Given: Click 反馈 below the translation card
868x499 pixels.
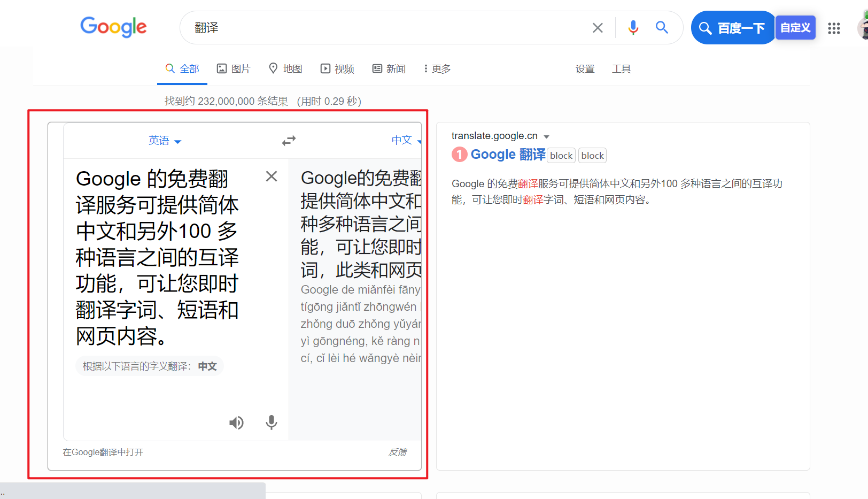Looking at the screenshot, I should click(397, 452).
